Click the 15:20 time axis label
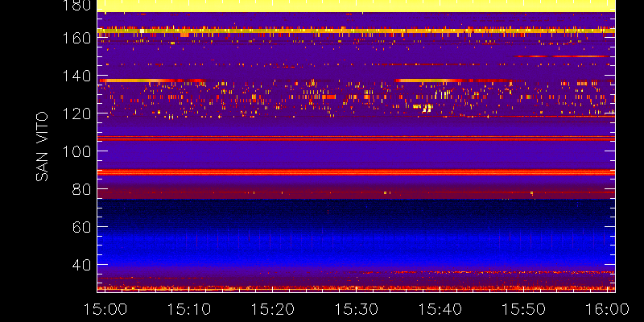The height and width of the screenshot is (322, 644). [x=273, y=309]
